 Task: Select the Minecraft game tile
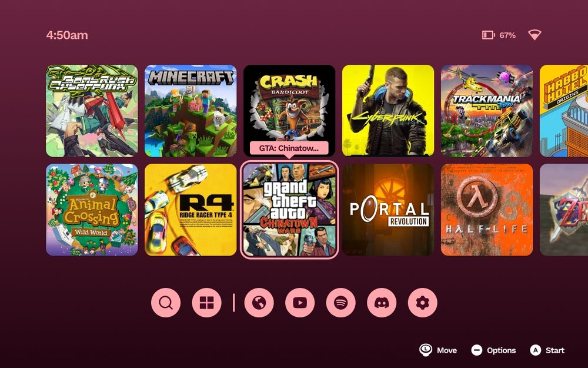click(191, 111)
